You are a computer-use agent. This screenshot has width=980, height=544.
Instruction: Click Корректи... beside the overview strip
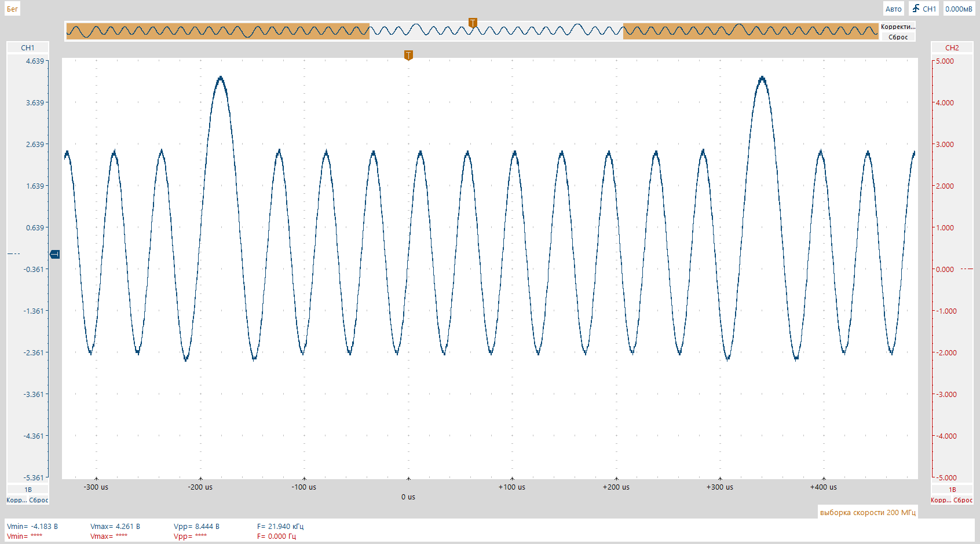point(898,27)
